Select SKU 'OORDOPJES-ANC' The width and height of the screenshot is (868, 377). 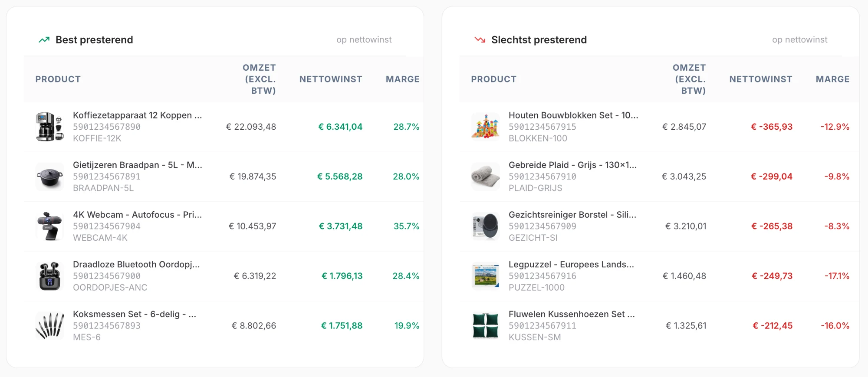[110, 288]
